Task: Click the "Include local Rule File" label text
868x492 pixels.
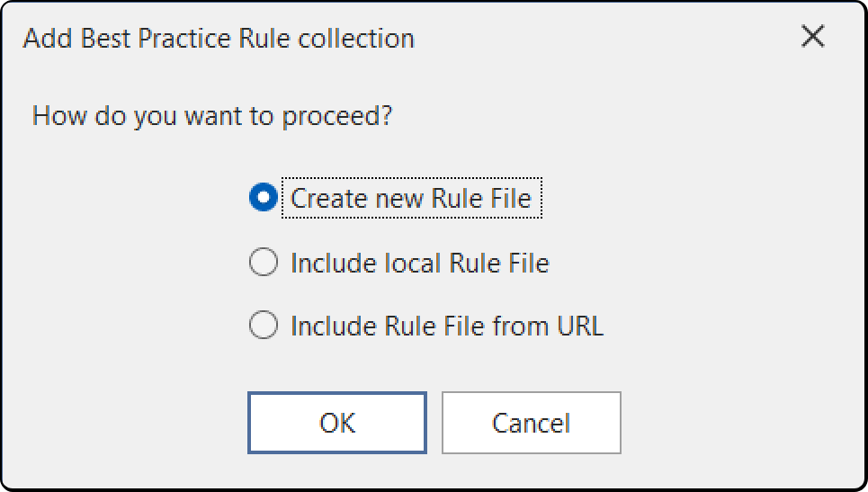Action: click(x=420, y=263)
